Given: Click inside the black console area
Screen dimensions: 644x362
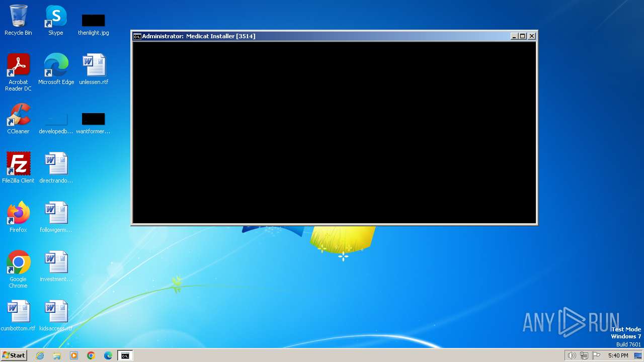Looking at the screenshot, I should coord(334,132).
